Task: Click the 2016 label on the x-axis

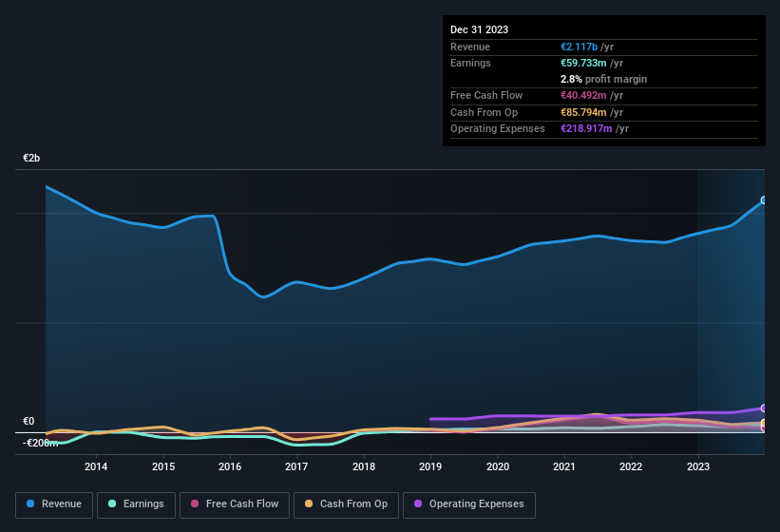Action: [230, 466]
